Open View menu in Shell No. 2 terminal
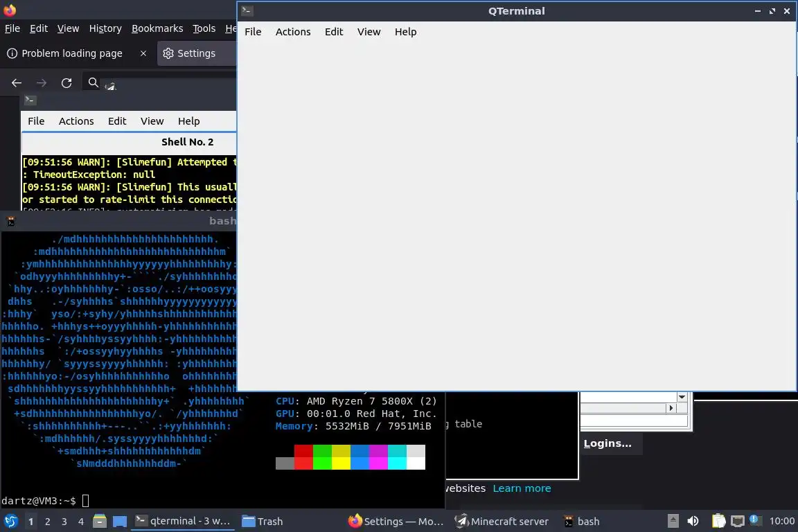Viewport: 798px width, 532px height. [152, 121]
